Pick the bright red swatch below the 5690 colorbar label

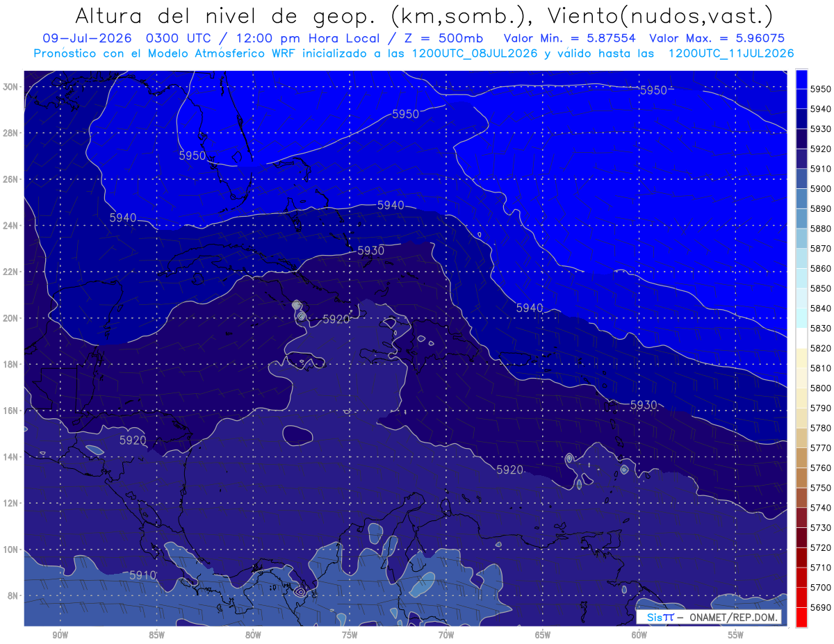tap(801, 617)
